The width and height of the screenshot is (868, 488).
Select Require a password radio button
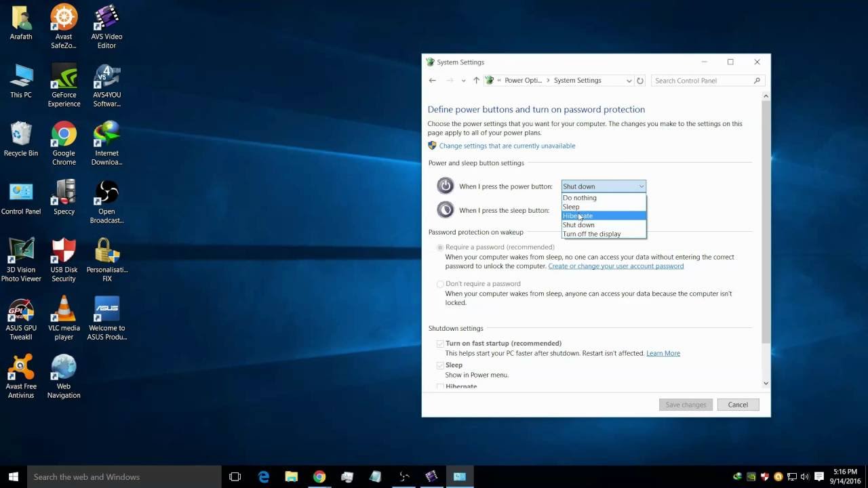pyautogui.click(x=440, y=247)
